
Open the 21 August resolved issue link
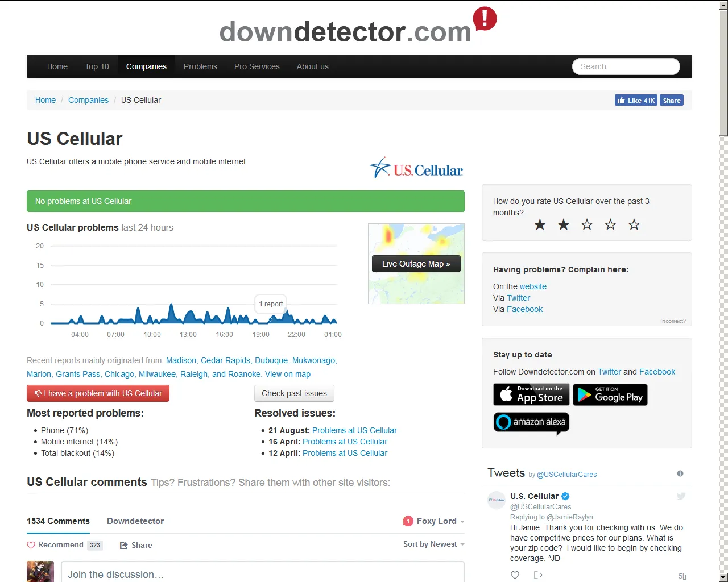(354, 430)
